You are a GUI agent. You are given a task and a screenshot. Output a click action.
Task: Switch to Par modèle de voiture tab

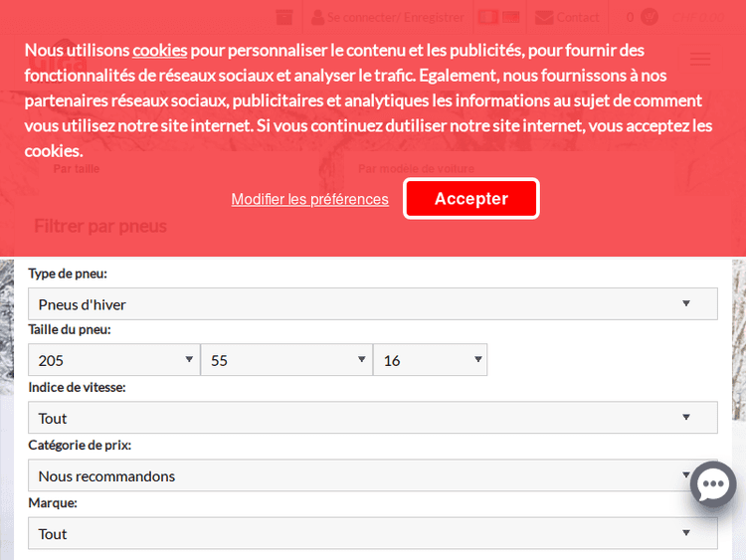point(416,169)
